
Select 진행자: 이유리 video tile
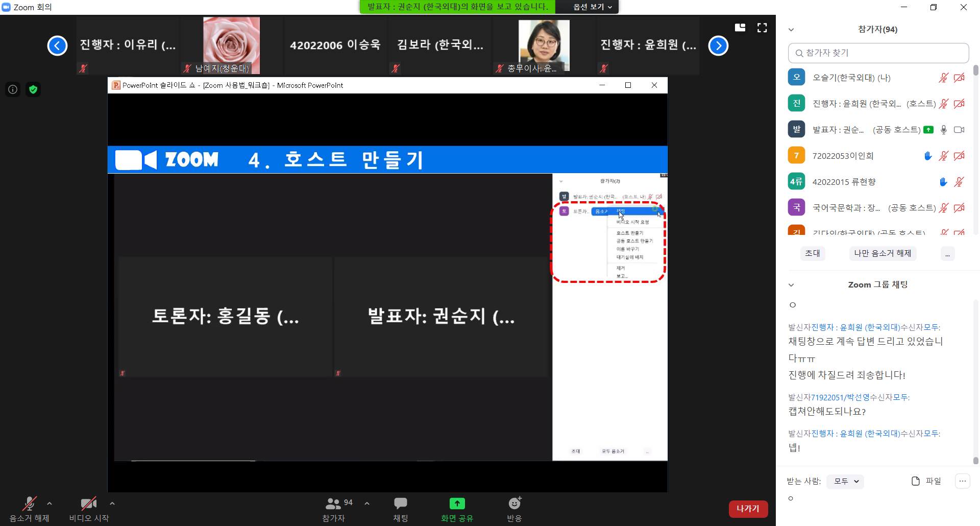[x=128, y=45]
